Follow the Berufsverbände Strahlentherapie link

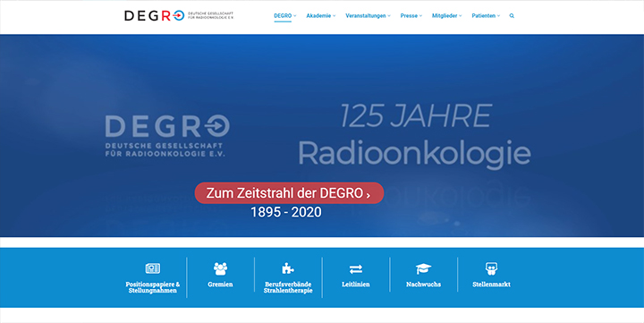288,287
